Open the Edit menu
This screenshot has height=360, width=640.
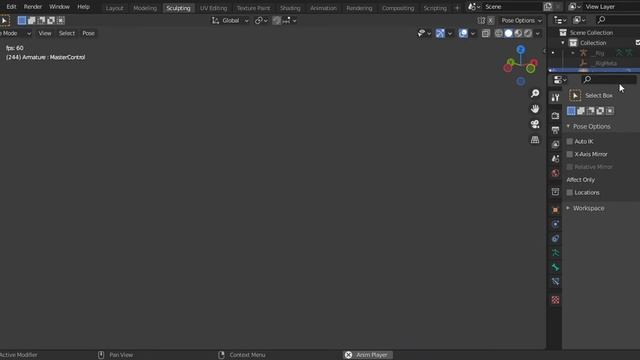tap(11, 7)
